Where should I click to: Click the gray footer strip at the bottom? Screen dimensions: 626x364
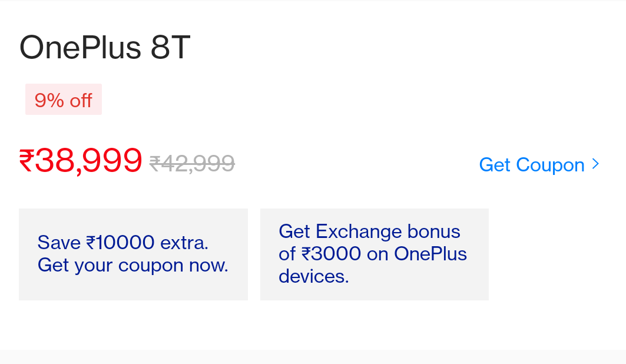click(x=313, y=357)
